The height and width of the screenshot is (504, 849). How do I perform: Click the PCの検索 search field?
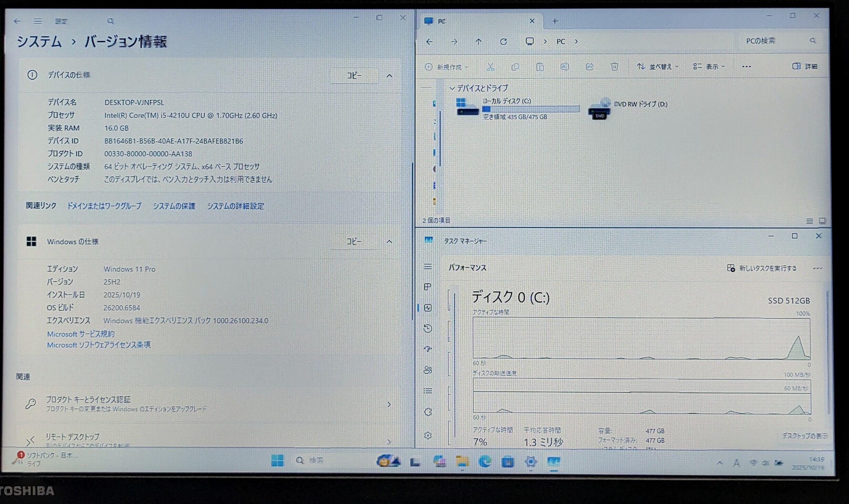775,41
